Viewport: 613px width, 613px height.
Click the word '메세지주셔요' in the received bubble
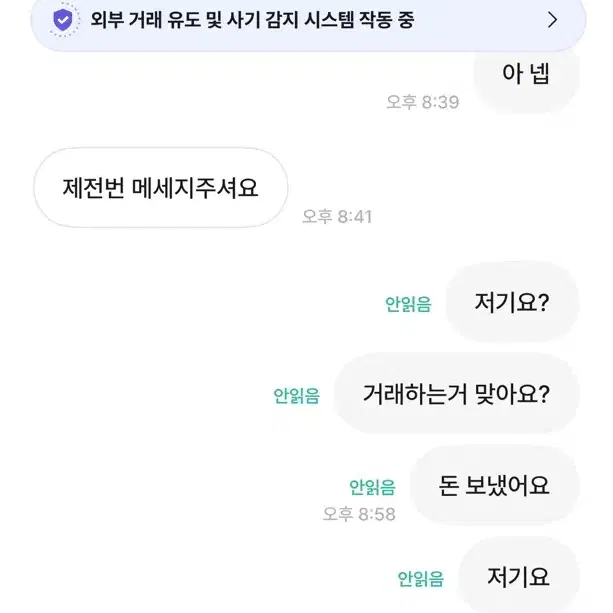tap(194, 188)
